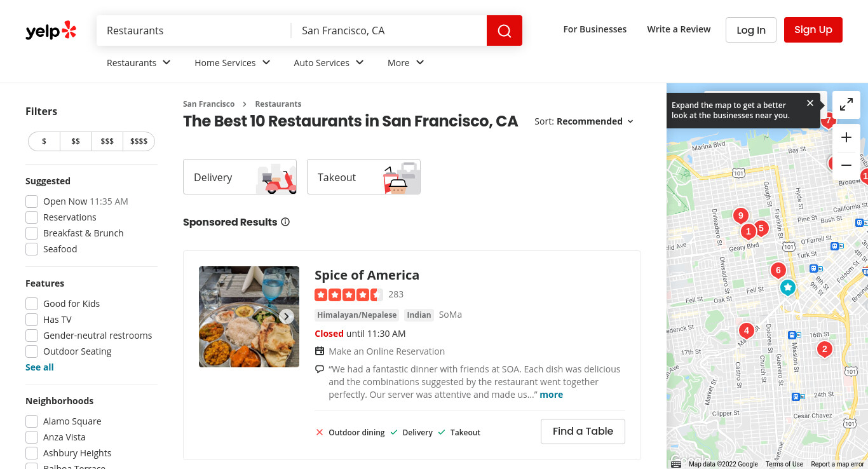Click the red search magnifier button
This screenshot has width=868, height=469.
click(x=505, y=31)
